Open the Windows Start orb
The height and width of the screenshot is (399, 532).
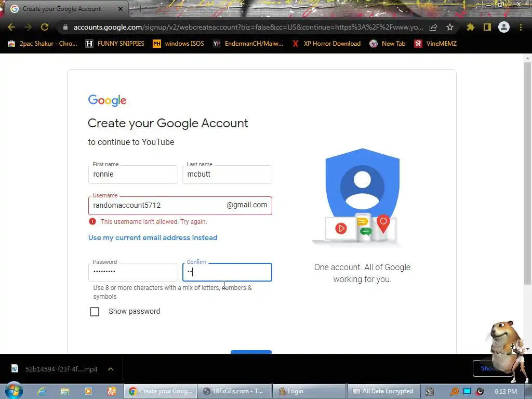pyautogui.click(x=14, y=391)
